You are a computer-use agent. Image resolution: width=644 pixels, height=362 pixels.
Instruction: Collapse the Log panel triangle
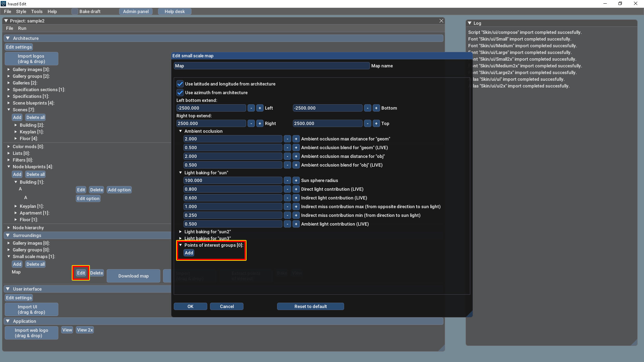point(470,23)
